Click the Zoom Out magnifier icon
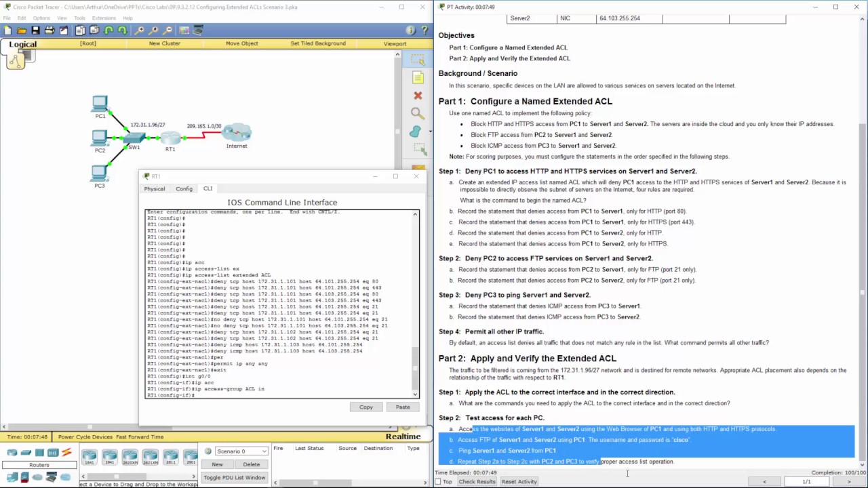The width and height of the screenshot is (868, 488). (167, 30)
